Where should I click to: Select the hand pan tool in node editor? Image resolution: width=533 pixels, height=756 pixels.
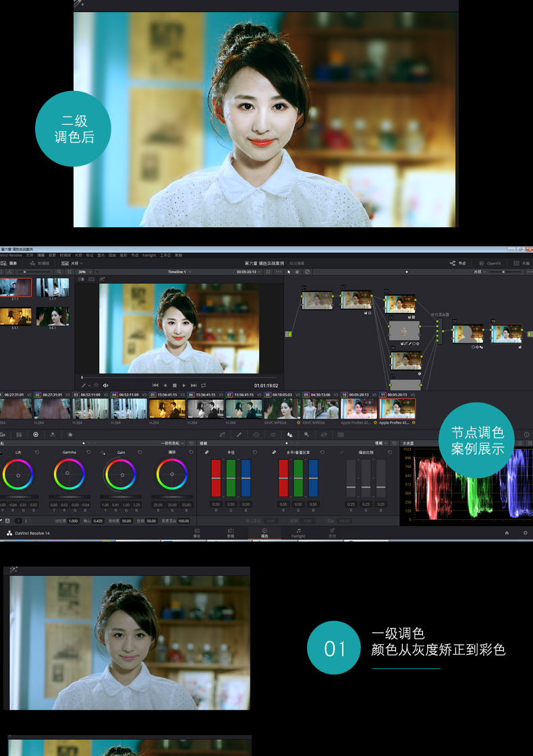coord(297,272)
